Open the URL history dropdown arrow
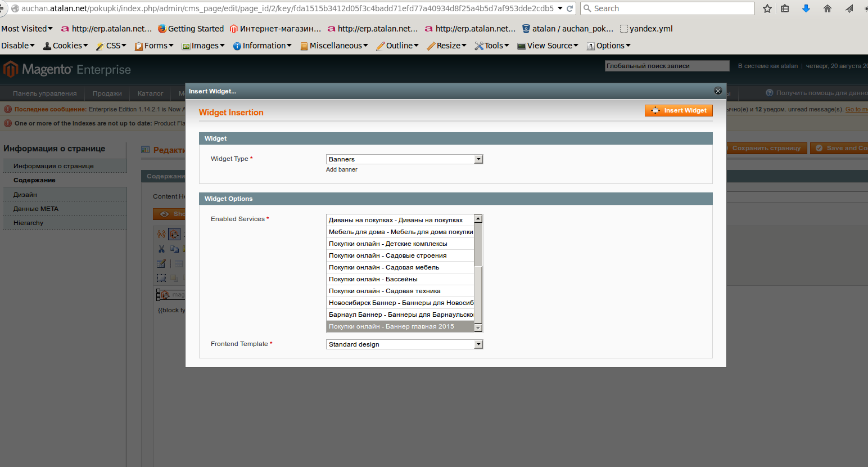This screenshot has width=868, height=467. pos(560,8)
